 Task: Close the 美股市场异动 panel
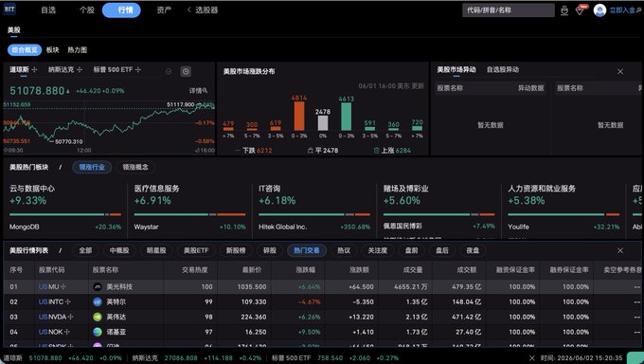[x=620, y=71]
